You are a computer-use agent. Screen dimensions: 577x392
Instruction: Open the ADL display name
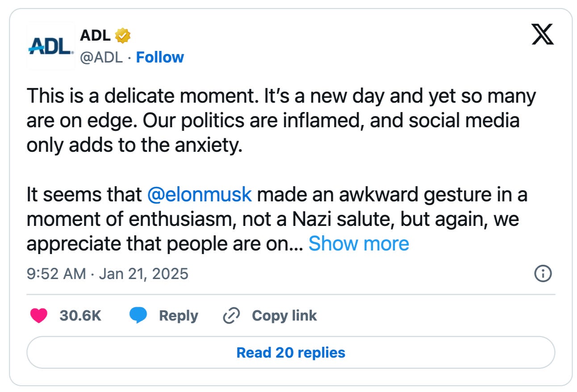[x=95, y=35]
